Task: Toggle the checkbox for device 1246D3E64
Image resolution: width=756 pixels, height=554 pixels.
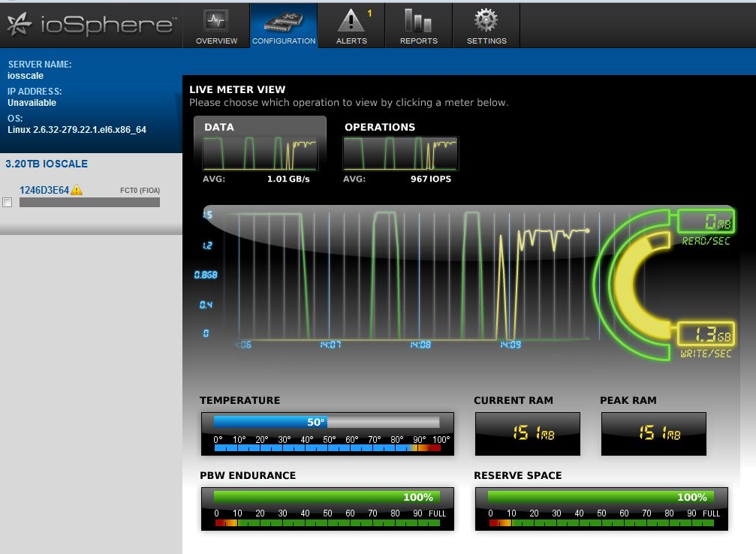Action: 8,203
